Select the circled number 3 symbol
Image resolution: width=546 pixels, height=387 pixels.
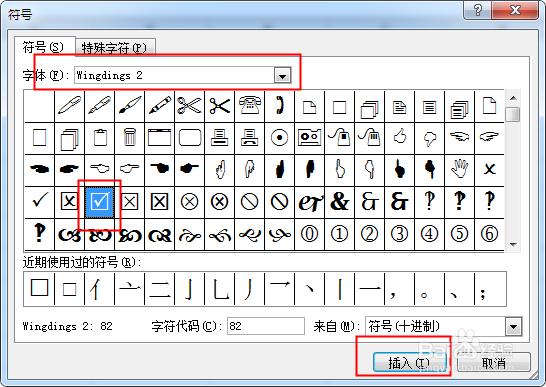[x=400, y=234]
